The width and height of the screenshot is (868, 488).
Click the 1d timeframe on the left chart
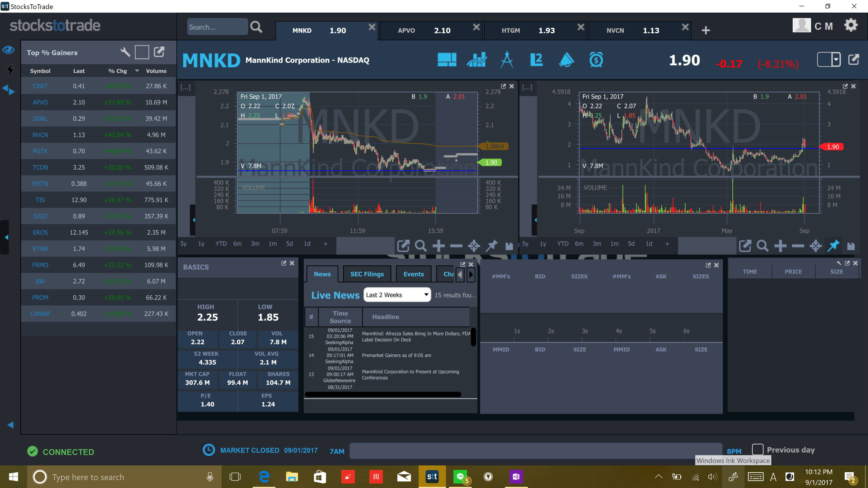point(307,243)
